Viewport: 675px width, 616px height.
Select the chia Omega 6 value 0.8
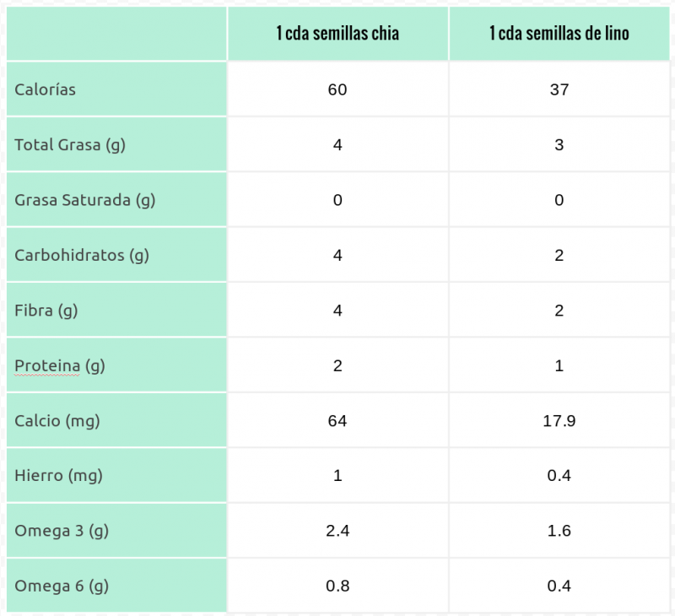(x=337, y=586)
